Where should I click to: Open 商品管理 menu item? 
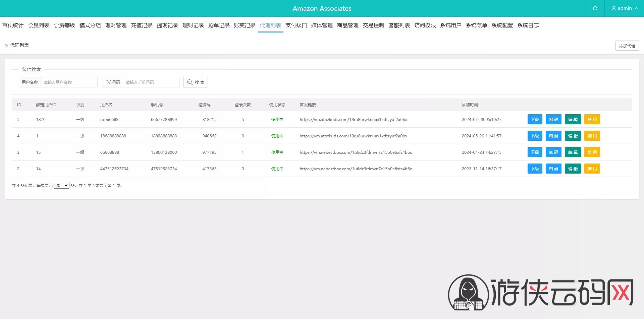348,25
